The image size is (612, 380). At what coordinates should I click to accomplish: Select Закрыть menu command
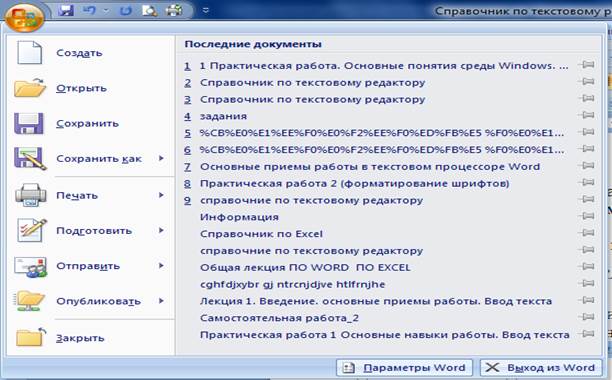pyautogui.click(x=80, y=338)
